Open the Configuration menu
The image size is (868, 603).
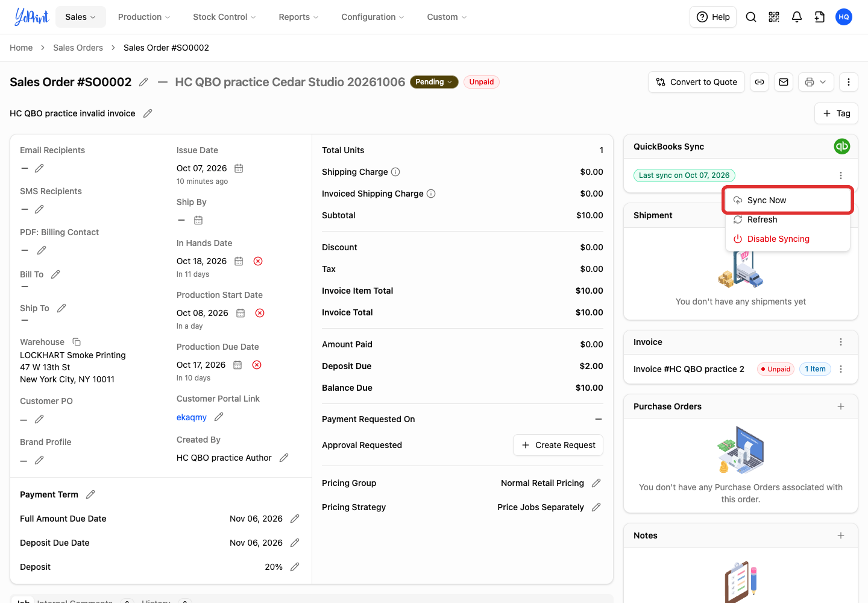pos(373,17)
